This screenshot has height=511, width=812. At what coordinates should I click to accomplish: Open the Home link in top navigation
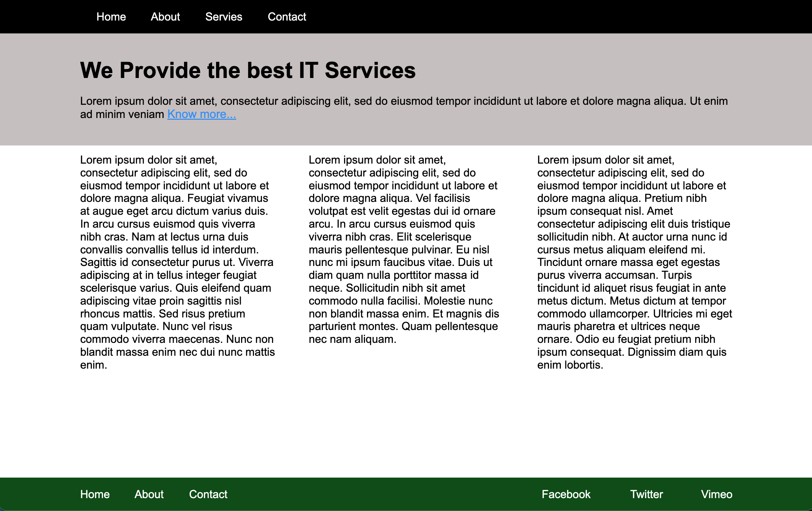pyautogui.click(x=111, y=17)
